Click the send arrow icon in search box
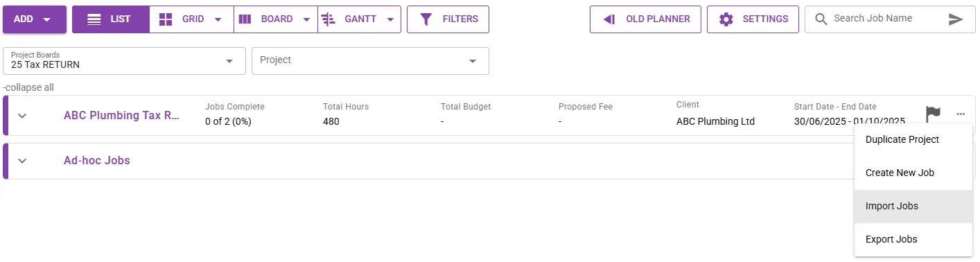This screenshot has height=262, width=980. 956,19
